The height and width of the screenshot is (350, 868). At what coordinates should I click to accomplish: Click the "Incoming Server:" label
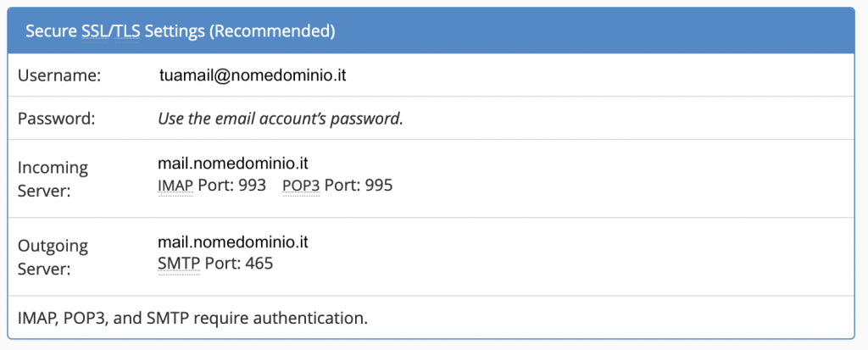click(x=53, y=178)
